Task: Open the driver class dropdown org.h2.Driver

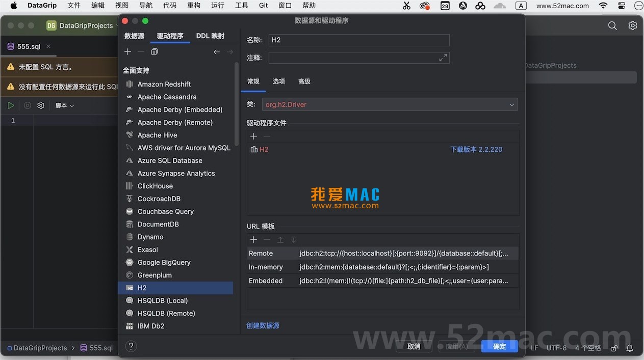Action: [390, 104]
